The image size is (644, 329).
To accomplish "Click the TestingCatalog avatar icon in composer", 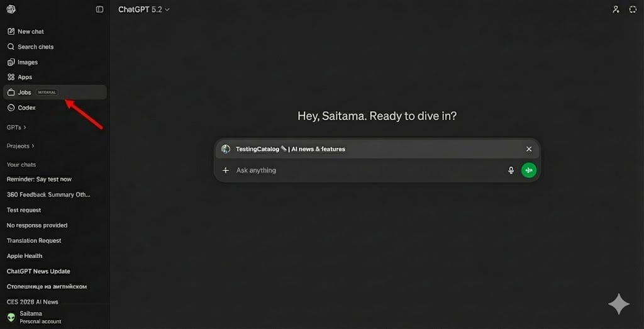I will 226,149.
